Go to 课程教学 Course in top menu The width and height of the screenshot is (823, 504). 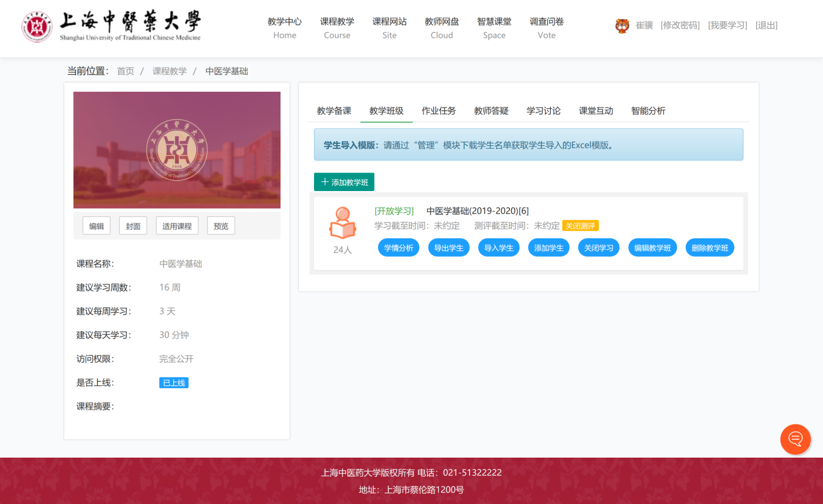pos(337,28)
